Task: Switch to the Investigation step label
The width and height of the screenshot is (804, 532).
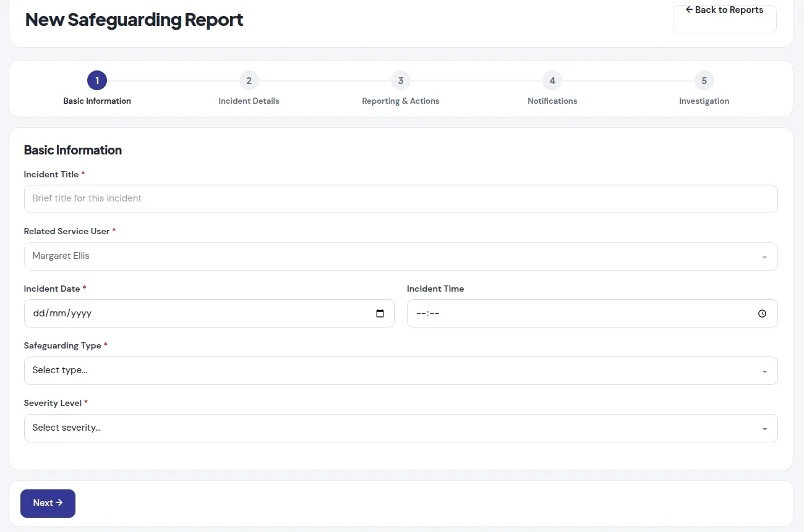Action: tap(704, 101)
